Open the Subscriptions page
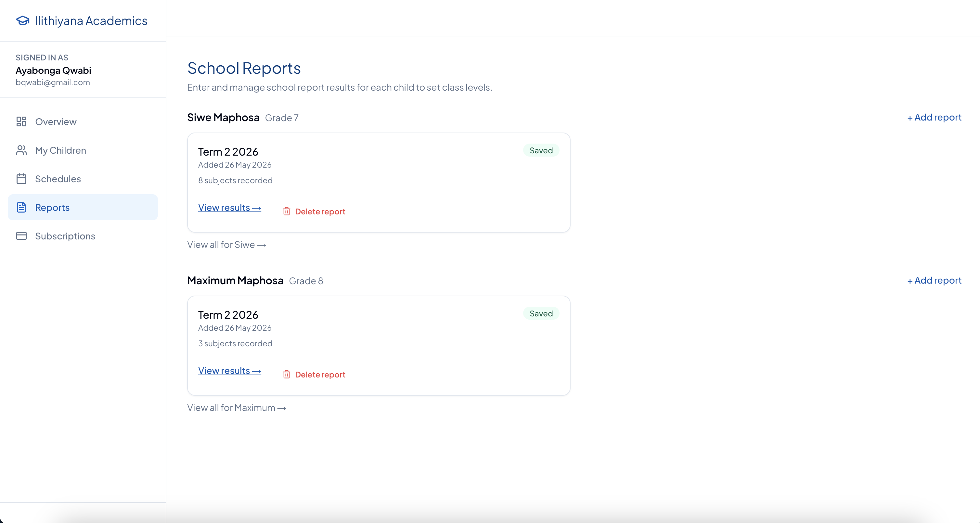The height and width of the screenshot is (523, 980). (x=83, y=236)
